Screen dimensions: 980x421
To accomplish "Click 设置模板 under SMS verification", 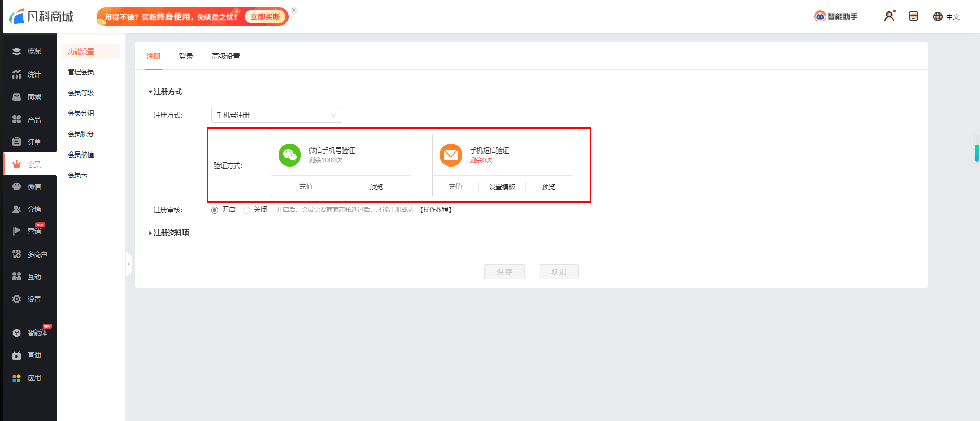I will coord(502,187).
